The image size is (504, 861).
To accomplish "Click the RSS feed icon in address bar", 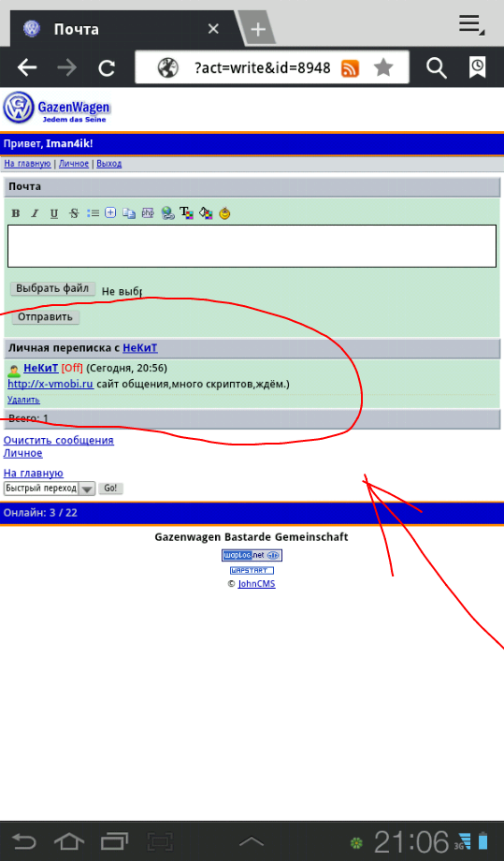I will 350,68.
